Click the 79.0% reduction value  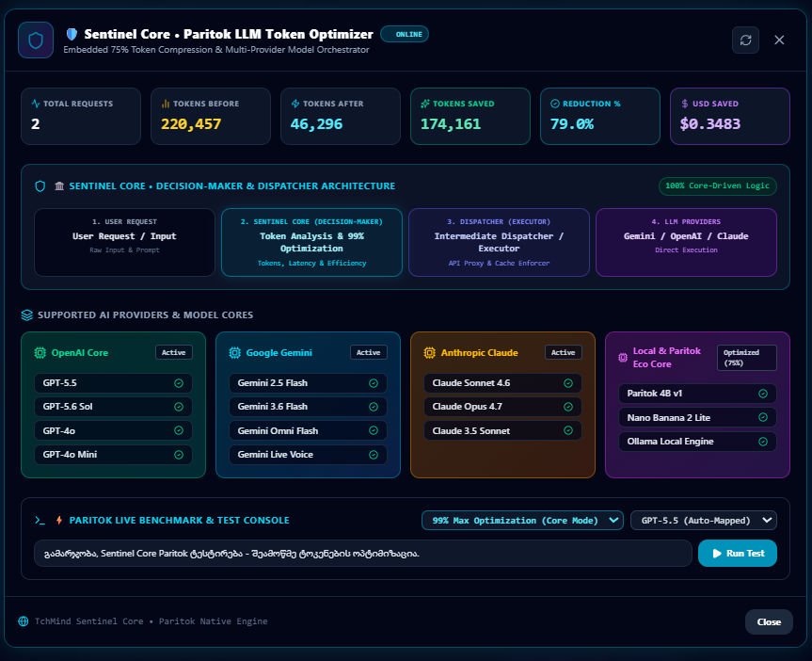pyautogui.click(x=572, y=124)
